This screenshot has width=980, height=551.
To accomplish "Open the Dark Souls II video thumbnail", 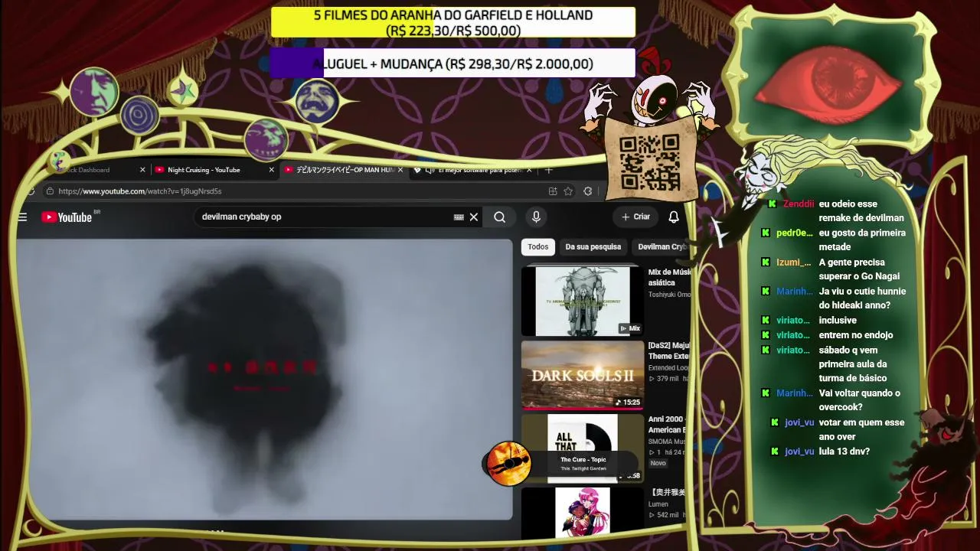I will pyautogui.click(x=583, y=375).
